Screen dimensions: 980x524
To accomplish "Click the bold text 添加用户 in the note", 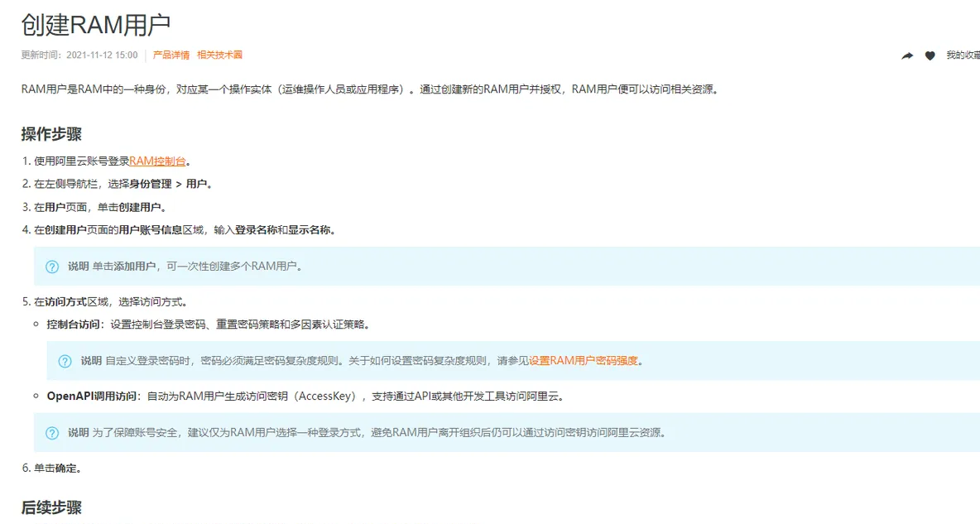I will click(134, 267).
